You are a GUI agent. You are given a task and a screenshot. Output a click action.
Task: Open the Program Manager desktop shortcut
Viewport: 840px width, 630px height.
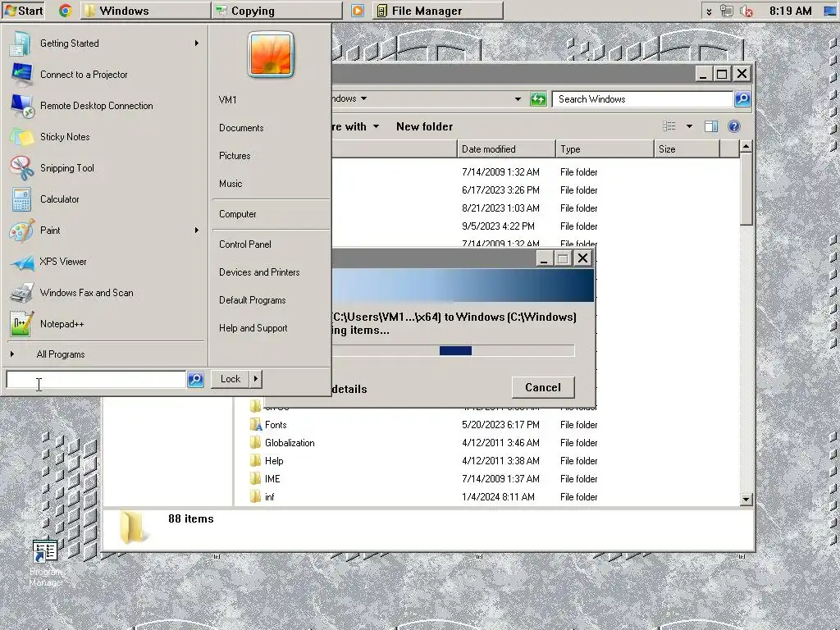(x=46, y=563)
